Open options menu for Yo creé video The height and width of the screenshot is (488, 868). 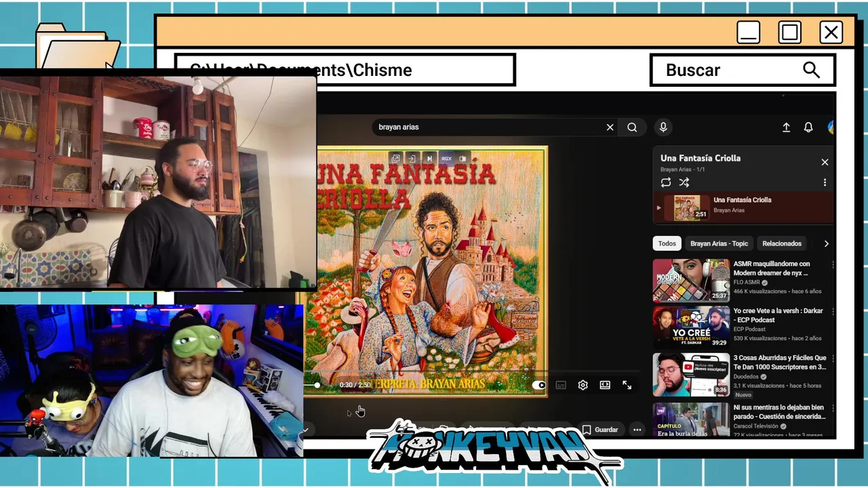pyautogui.click(x=832, y=311)
